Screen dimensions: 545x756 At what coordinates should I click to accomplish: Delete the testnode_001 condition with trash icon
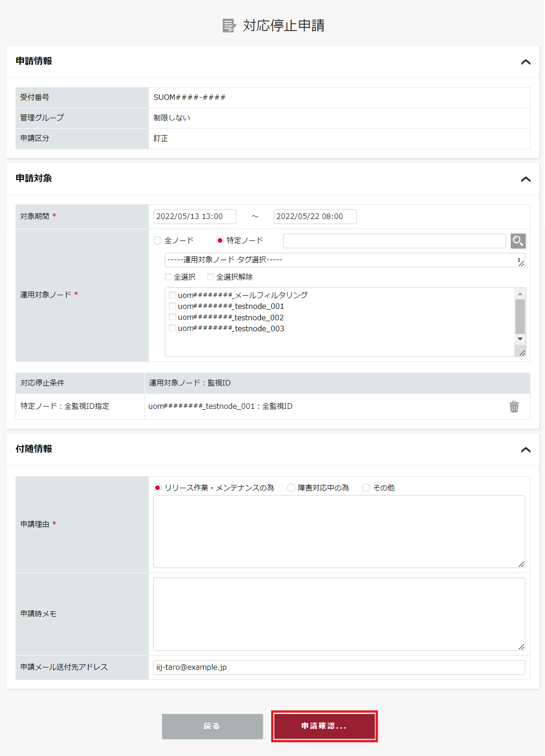coord(514,407)
